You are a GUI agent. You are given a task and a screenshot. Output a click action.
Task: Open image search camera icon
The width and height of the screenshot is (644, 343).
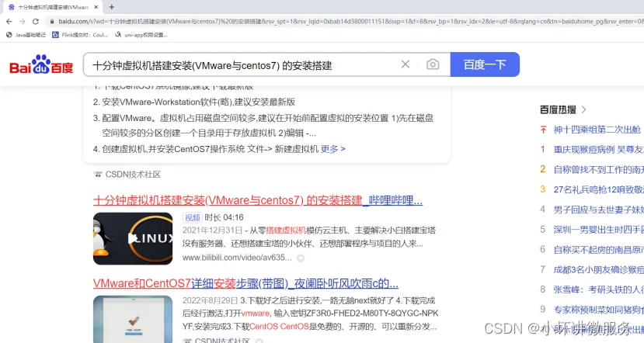tap(433, 64)
